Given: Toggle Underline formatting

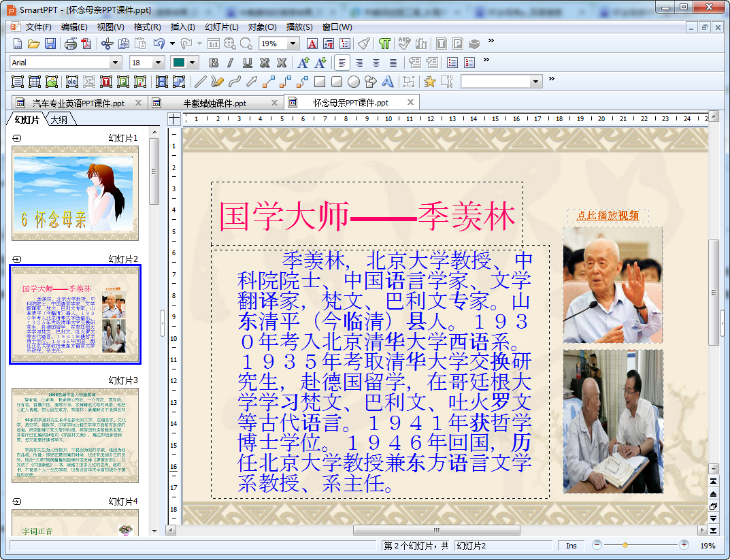Looking at the screenshot, I should click(247, 63).
